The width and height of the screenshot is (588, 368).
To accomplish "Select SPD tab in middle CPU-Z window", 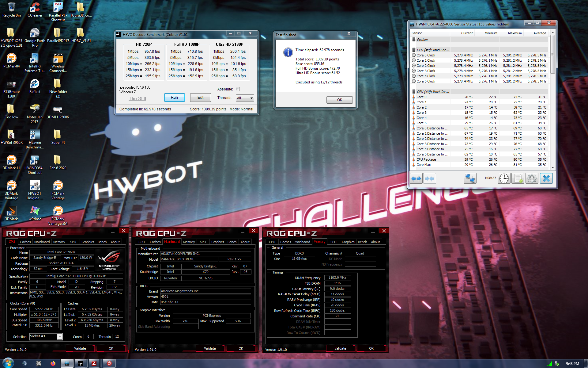I will (203, 242).
